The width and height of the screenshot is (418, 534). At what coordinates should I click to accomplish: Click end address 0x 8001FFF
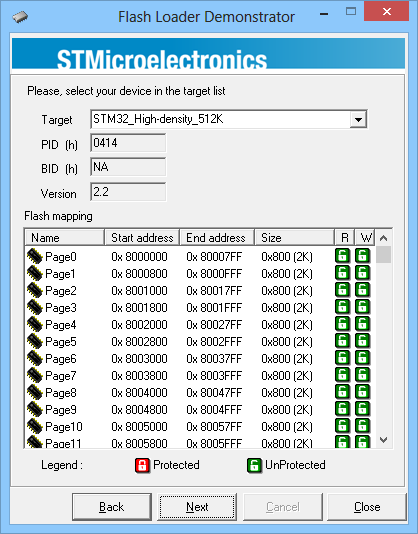[214, 308]
